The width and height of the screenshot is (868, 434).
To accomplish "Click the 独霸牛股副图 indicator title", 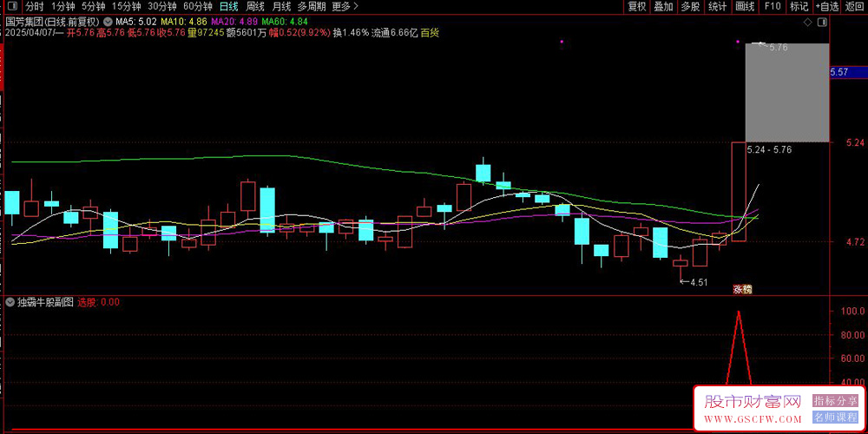I will [x=45, y=302].
